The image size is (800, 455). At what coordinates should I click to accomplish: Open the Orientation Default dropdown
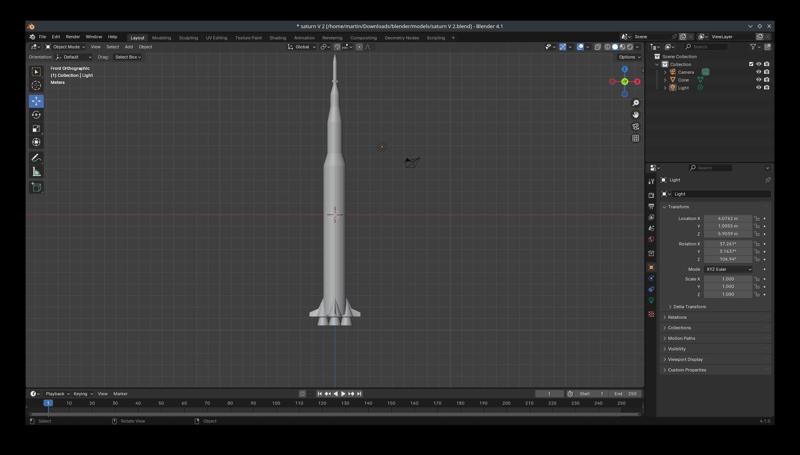[74, 57]
